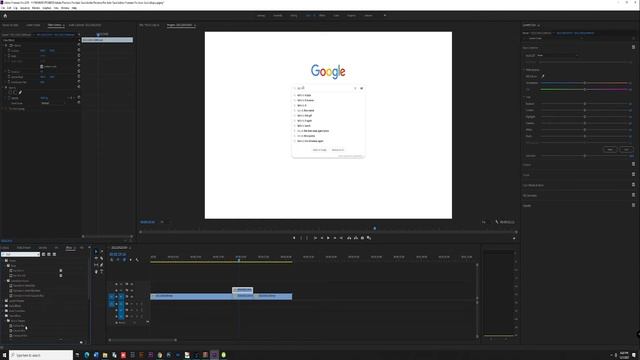Switch to the Effects workspace tab
The image size is (640, 360).
coord(322,16)
